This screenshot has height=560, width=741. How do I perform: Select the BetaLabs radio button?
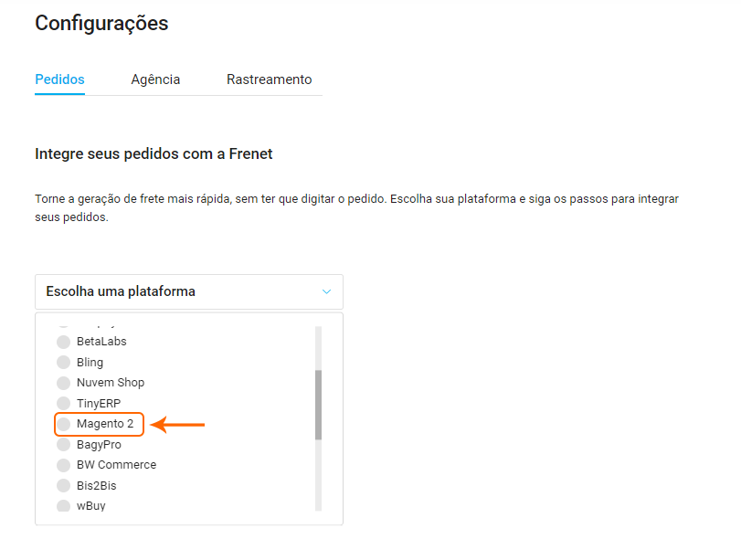(x=63, y=342)
